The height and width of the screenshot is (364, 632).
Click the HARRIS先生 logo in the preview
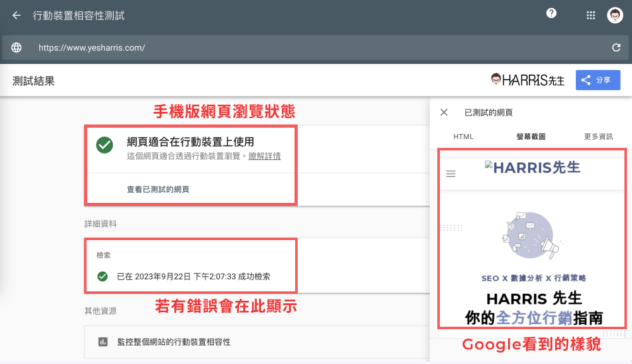coord(532,167)
